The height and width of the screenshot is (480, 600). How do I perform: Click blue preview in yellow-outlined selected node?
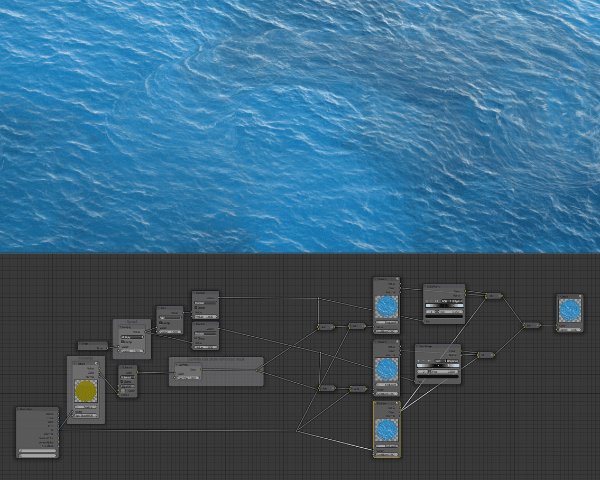(x=386, y=430)
